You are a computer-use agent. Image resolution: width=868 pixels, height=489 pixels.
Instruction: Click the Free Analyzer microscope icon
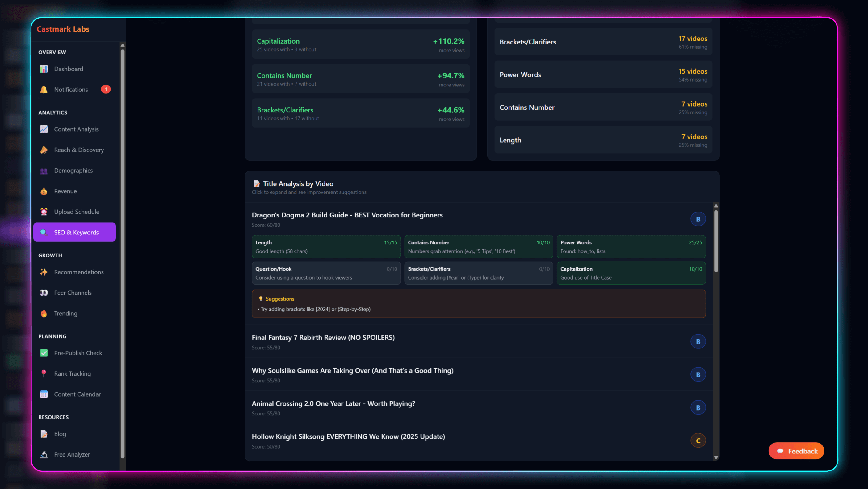[44, 454]
